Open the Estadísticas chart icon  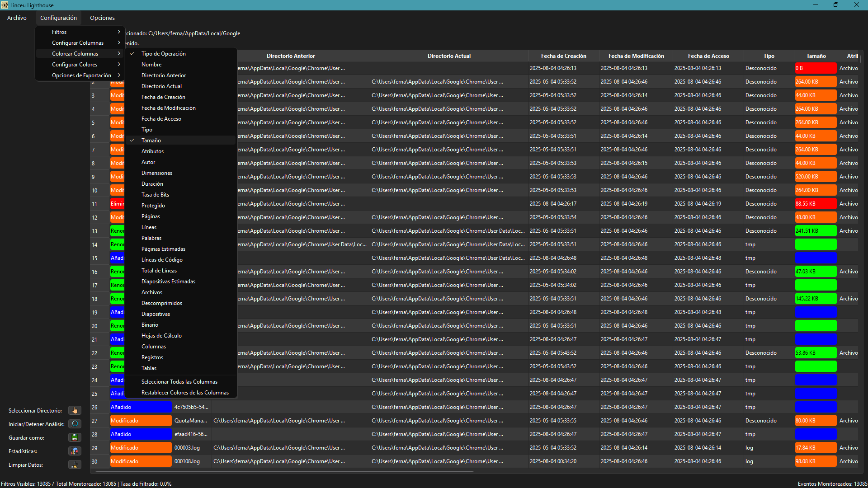point(75,451)
